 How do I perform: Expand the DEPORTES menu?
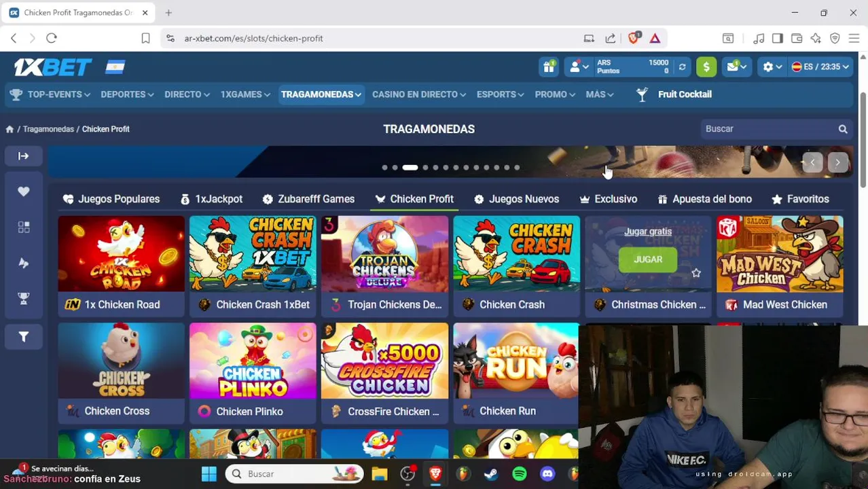(127, 94)
